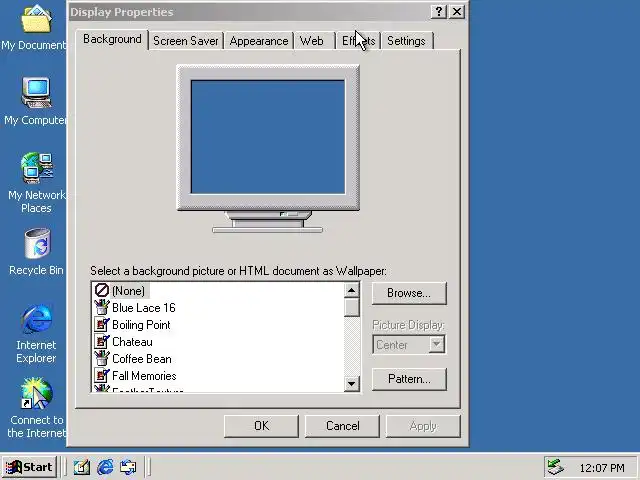
Task: Switch to the Background tab
Action: click(112, 39)
